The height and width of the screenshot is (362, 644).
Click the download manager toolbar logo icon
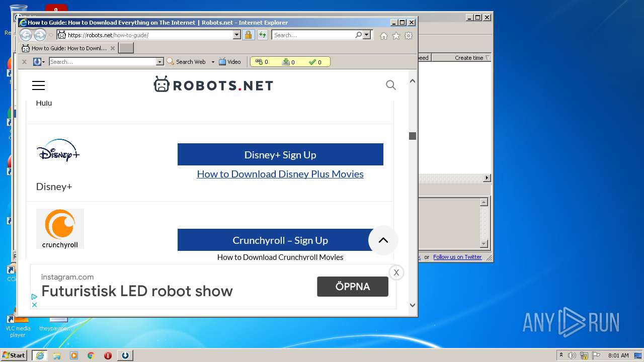(x=37, y=62)
